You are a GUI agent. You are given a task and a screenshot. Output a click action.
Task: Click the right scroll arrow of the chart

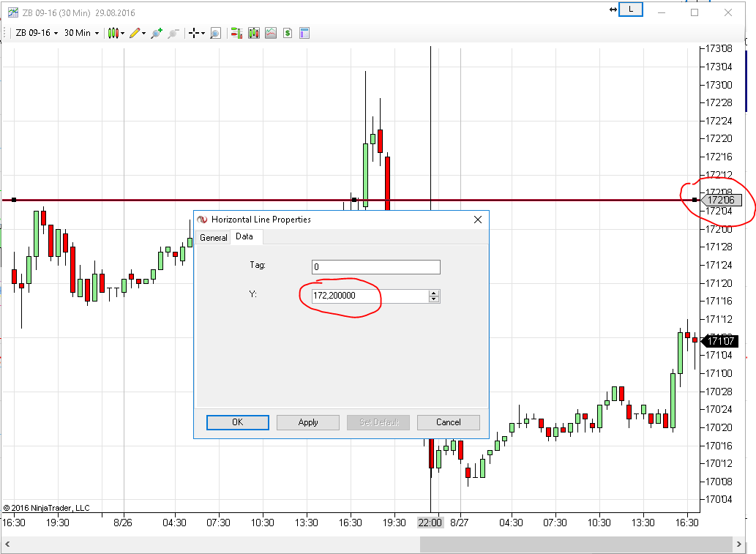(739, 544)
